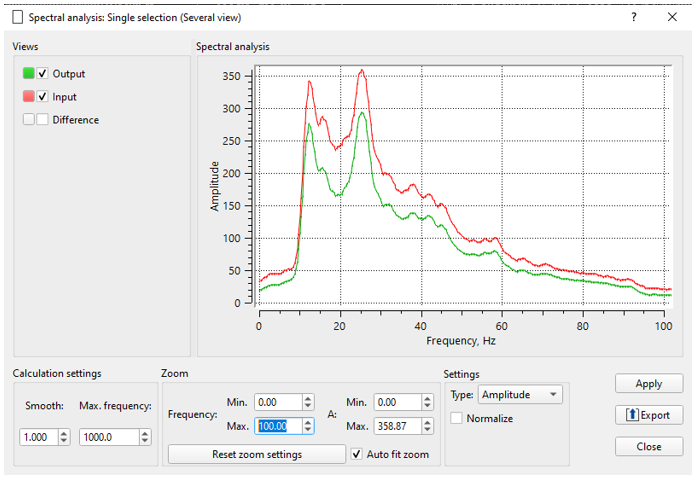Adjust the Frequency Min. spinner arrows
Image resolution: width=697 pixels, height=478 pixels.
[x=307, y=402]
